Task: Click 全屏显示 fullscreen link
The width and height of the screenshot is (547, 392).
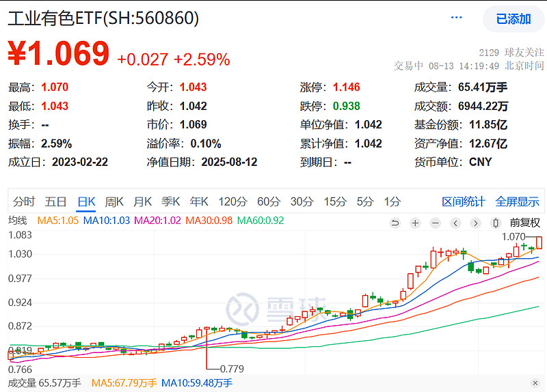Action: [517, 201]
